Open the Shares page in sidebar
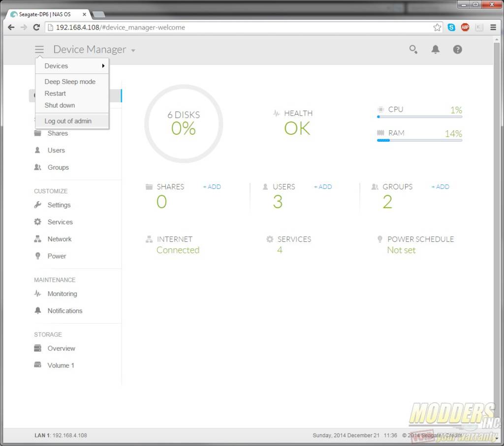 58,133
